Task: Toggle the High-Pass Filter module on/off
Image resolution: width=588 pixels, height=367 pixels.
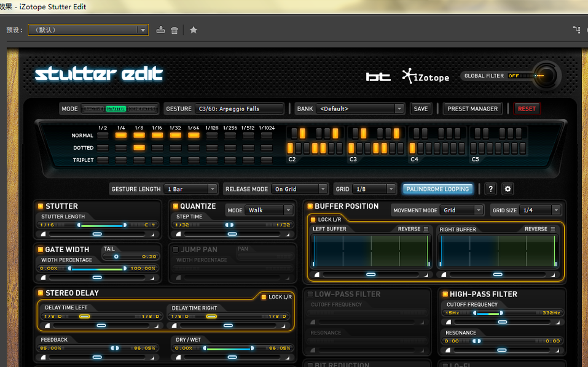Action: click(445, 295)
